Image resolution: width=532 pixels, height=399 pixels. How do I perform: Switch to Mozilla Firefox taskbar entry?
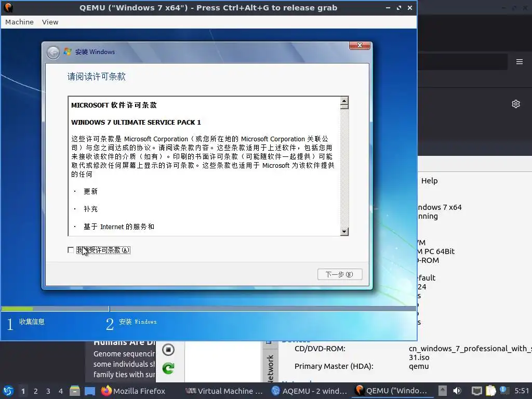[133, 391]
